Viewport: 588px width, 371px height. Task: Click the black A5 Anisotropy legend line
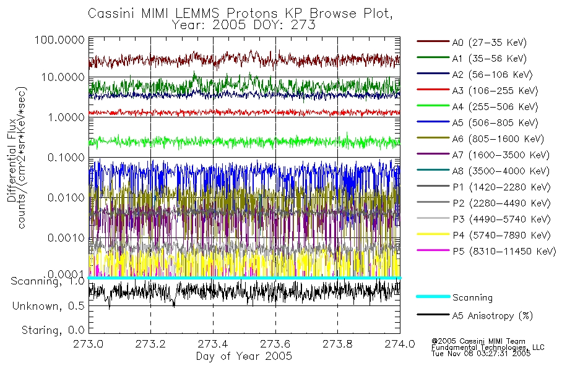point(433,315)
